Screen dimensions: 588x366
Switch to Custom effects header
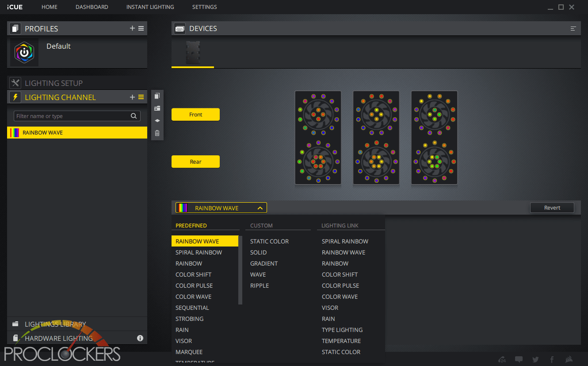pyautogui.click(x=261, y=226)
